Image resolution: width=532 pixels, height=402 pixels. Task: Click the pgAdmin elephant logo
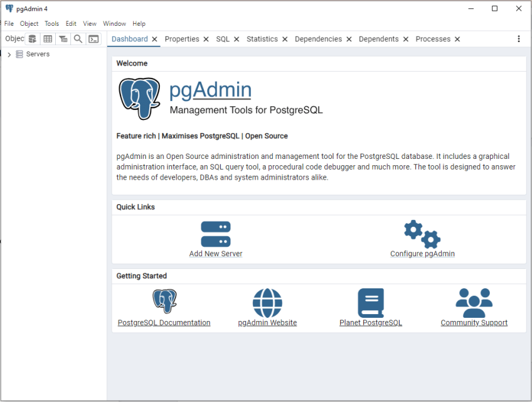click(139, 98)
